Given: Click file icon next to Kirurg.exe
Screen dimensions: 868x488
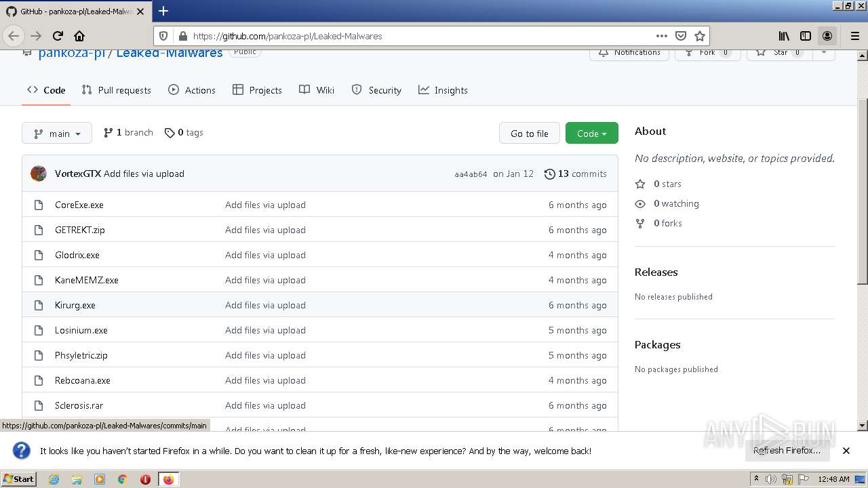Looking at the screenshot, I should click(x=39, y=305).
